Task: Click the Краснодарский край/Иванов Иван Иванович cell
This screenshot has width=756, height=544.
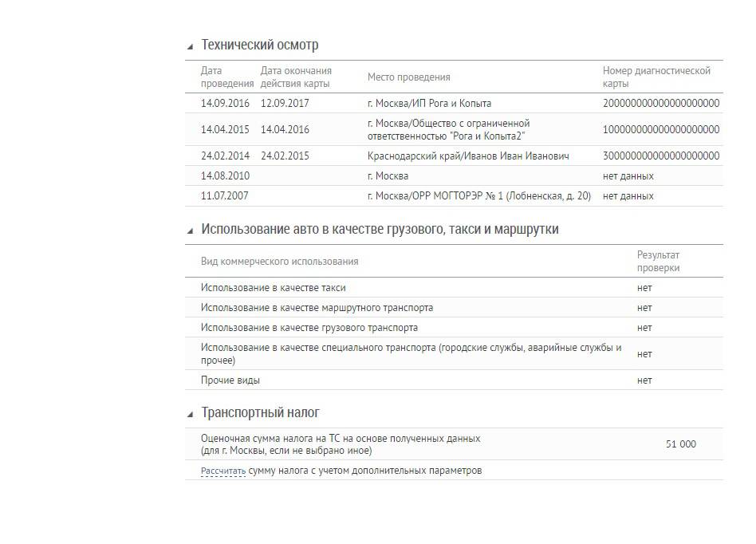Action: click(468, 156)
